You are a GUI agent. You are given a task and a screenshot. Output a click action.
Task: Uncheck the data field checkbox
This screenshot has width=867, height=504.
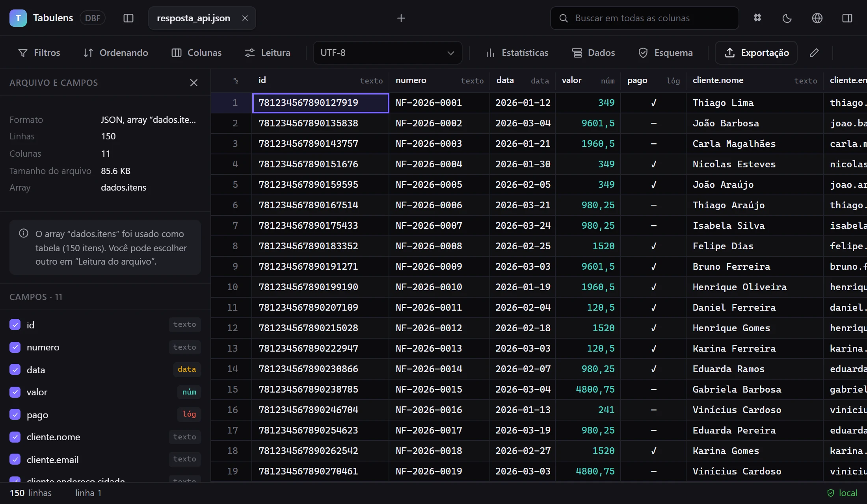tap(15, 370)
